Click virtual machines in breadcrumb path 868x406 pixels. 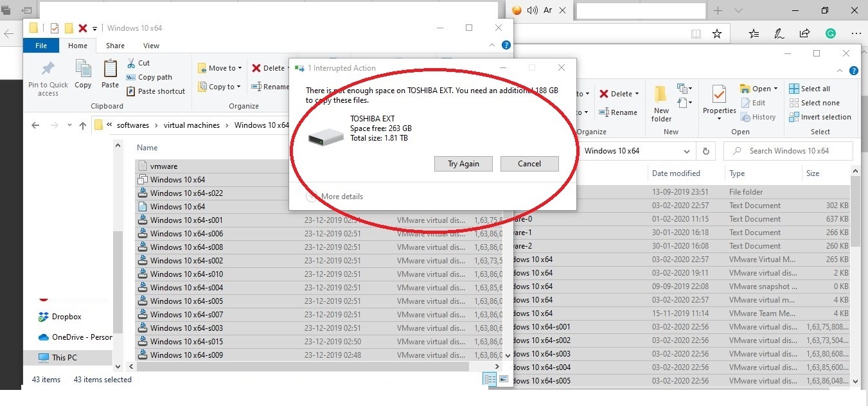[x=191, y=125]
